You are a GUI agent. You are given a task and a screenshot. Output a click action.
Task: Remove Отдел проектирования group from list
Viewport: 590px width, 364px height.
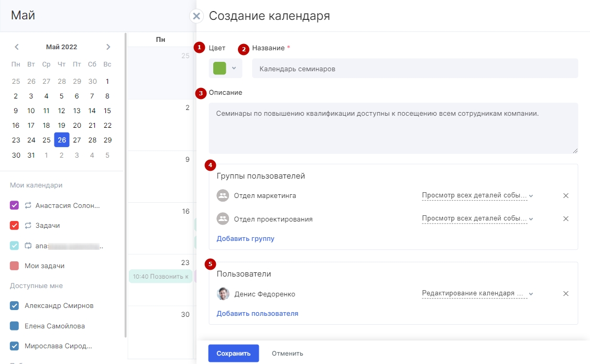pyautogui.click(x=565, y=219)
